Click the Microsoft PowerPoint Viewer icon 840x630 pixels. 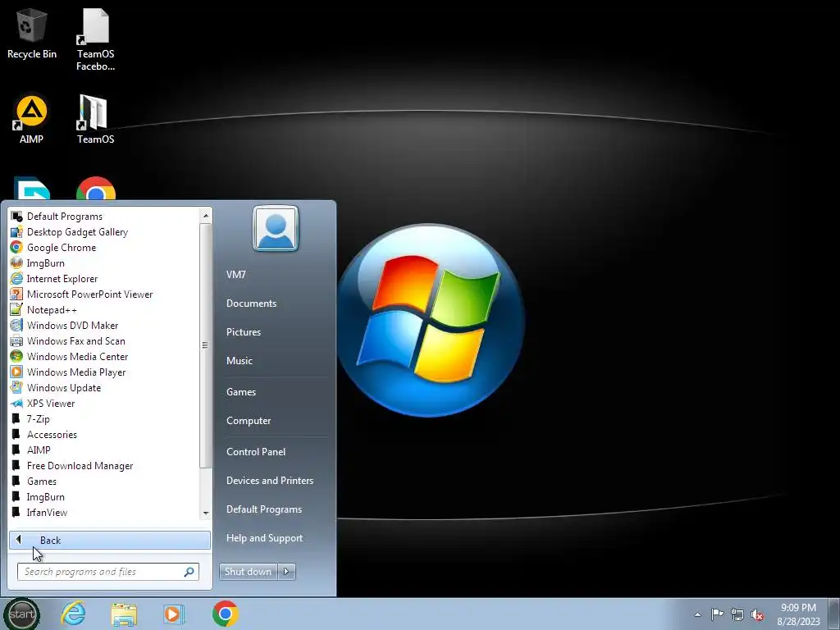(16, 294)
